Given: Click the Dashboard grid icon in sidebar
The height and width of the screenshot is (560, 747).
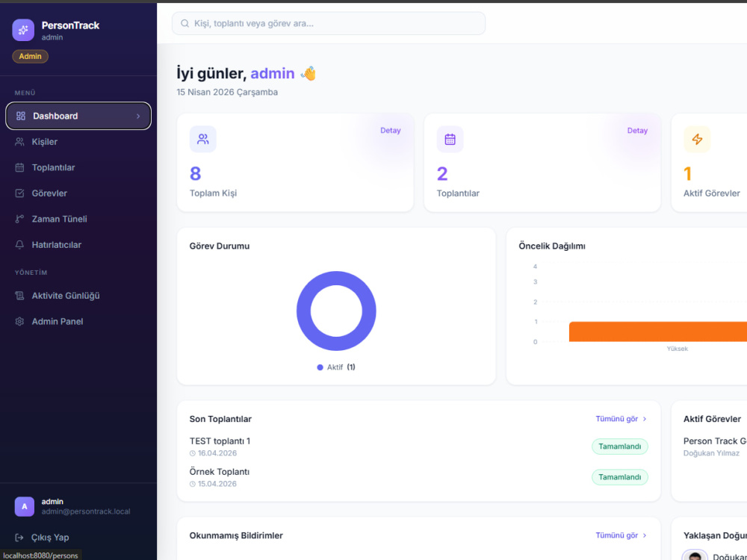Looking at the screenshot, I should pyautogui.click(x=20, y=116).
